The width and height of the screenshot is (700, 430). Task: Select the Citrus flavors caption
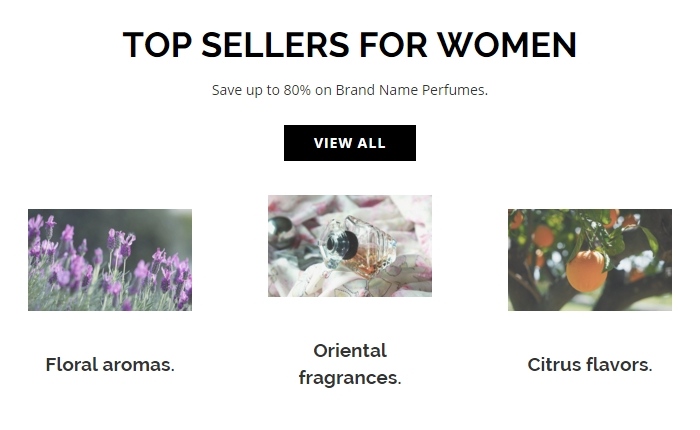coord(589,365)
